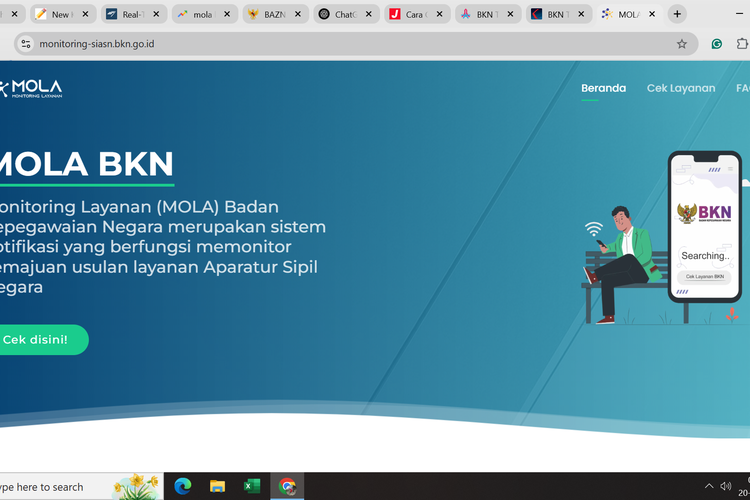
Task: Click Cek Layanan BKN on phone illustration
Action: (x=704, y=277)
